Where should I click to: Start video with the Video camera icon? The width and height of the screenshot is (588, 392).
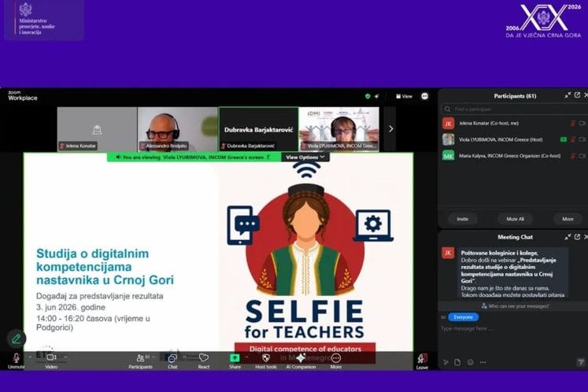[x=51, y=357]
